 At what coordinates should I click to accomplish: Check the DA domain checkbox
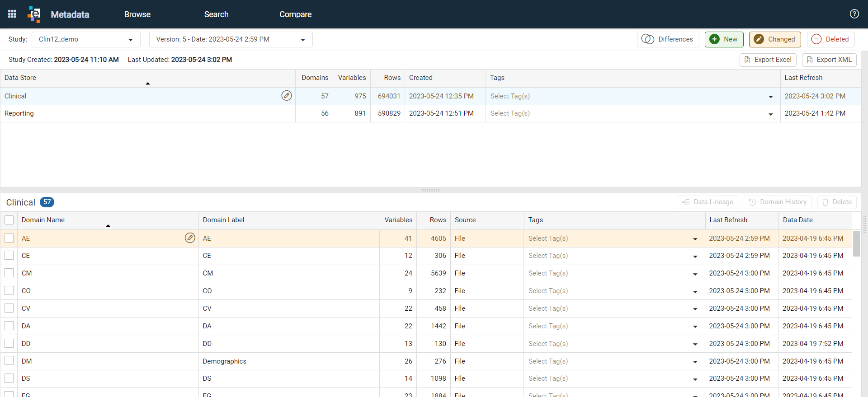9,326
